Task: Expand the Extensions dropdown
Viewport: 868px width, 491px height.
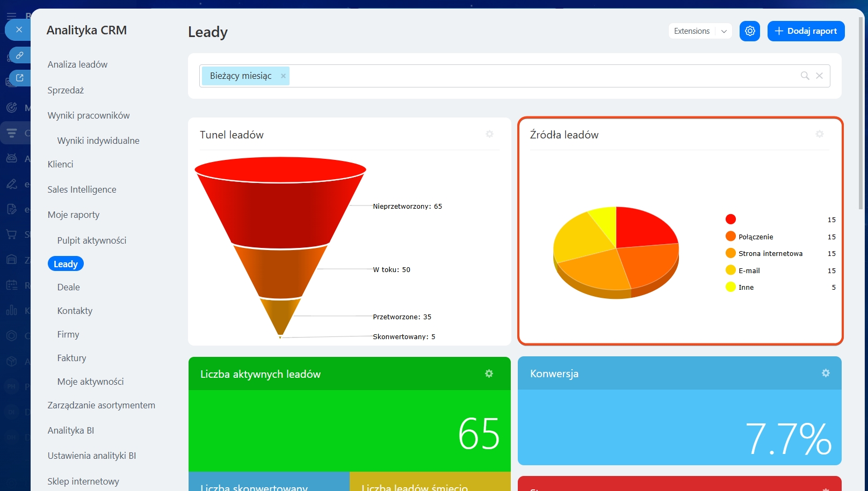Action: [x=724, y=31]
